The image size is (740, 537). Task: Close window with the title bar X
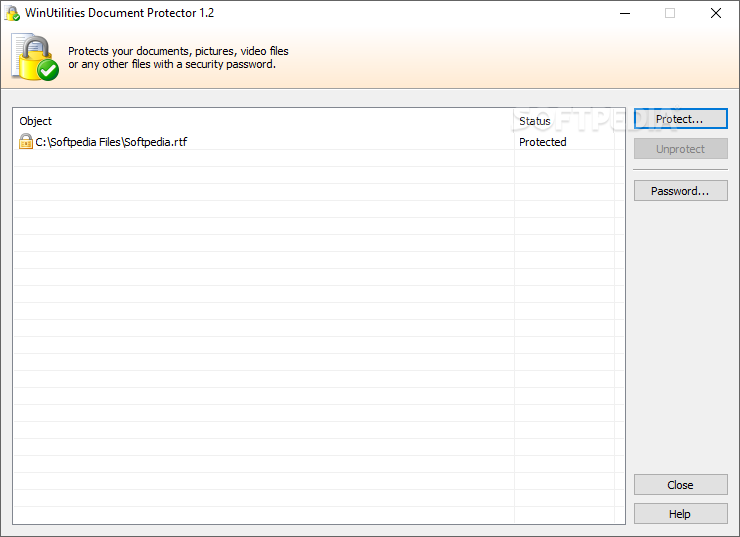(716, 13)
